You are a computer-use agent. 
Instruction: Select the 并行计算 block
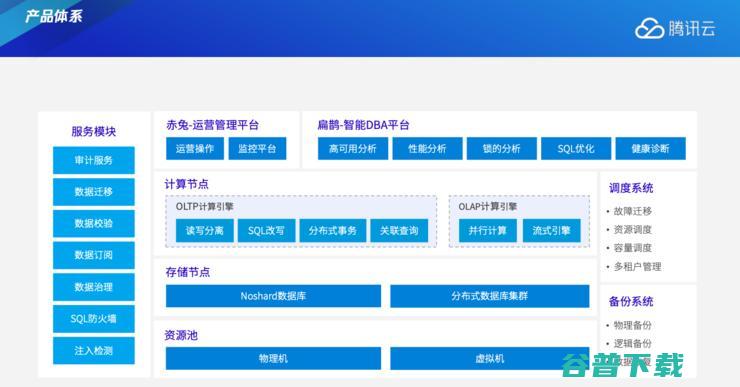tap(488, 230)
